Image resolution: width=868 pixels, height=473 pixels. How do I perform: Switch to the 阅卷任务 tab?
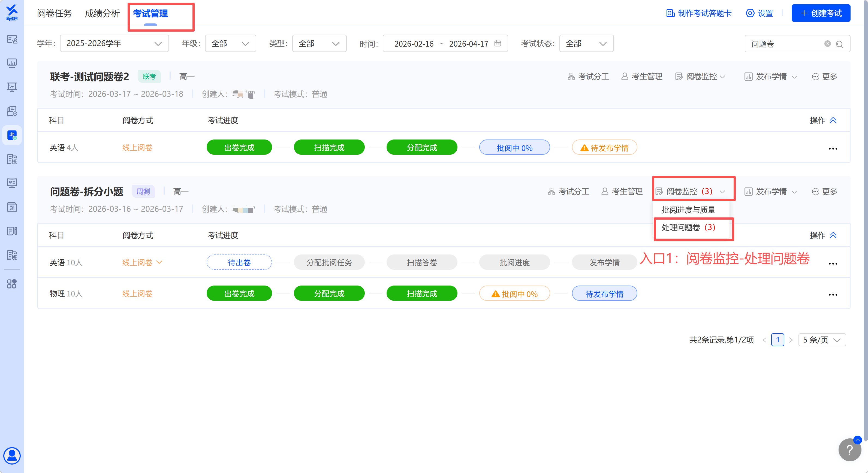[x=54, y=13]
